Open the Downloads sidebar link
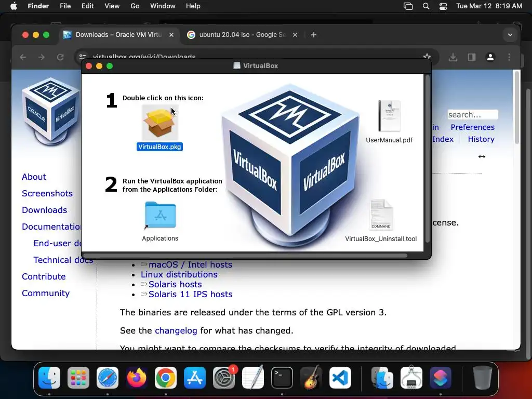 coord(45,210)
